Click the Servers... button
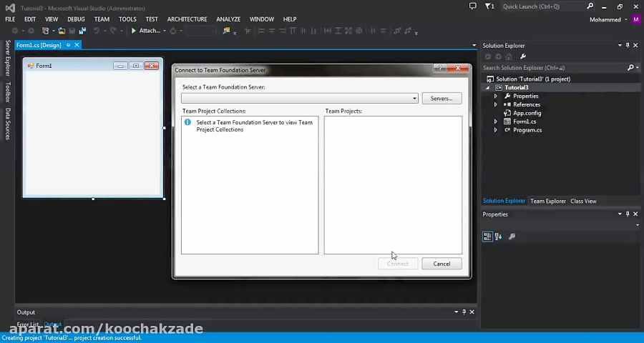The image size is (644, 343). pyautogui.click(x=441, y=99)
